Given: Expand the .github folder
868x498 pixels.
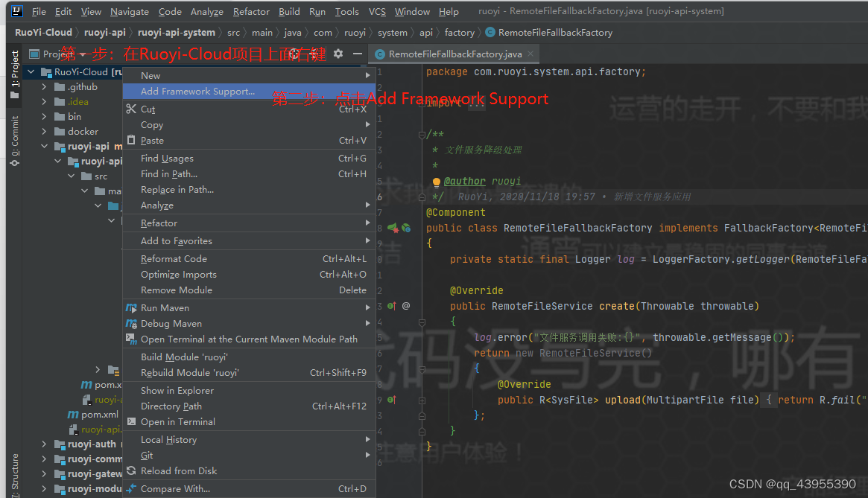Looking at the screenshot, I should 44,87.
